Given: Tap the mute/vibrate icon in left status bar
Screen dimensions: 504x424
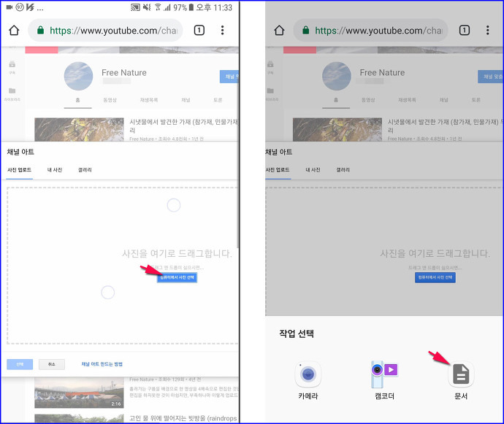Looking at the screenshot, I should (x=147, y=7).
